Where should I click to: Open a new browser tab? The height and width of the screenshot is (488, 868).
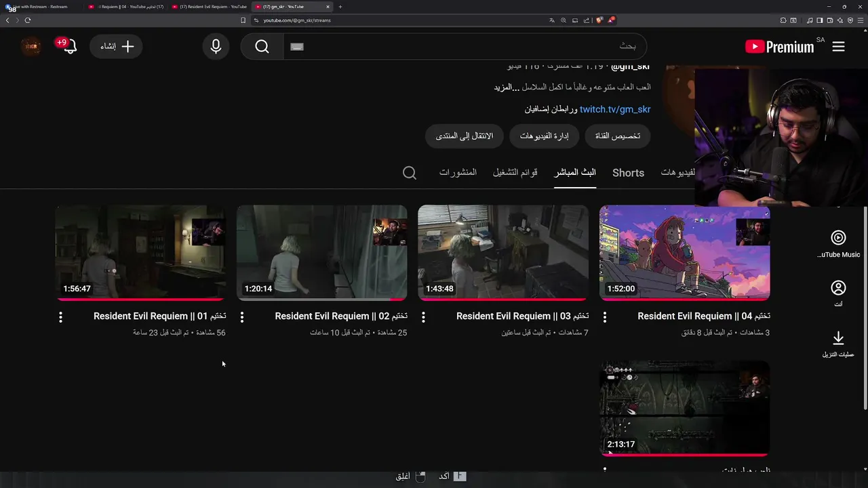[340, 7]
